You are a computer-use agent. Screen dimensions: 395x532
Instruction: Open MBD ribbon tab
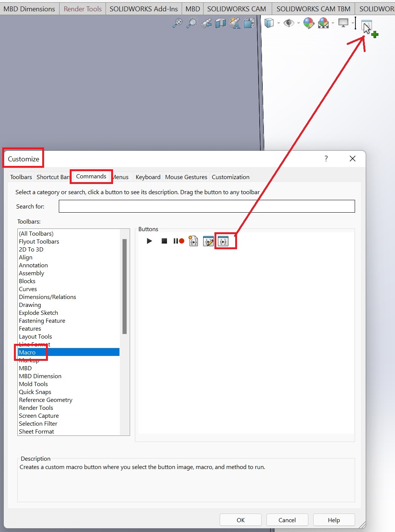point(193,9)
